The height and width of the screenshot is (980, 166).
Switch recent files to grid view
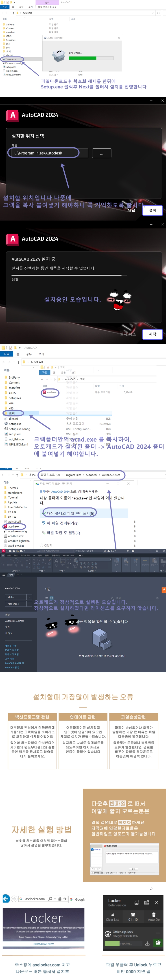(52, 598)
